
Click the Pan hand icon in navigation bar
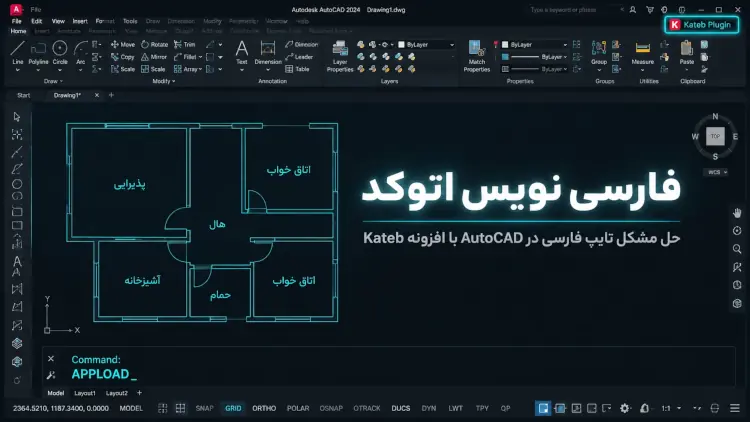[737, 213]
